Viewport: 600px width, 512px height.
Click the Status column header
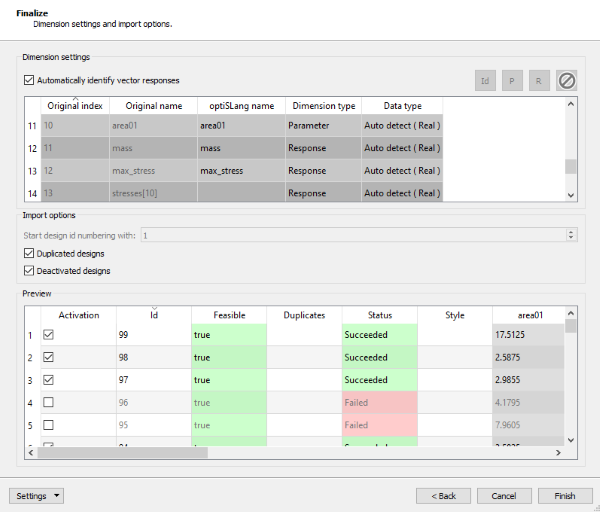(380, 315)
